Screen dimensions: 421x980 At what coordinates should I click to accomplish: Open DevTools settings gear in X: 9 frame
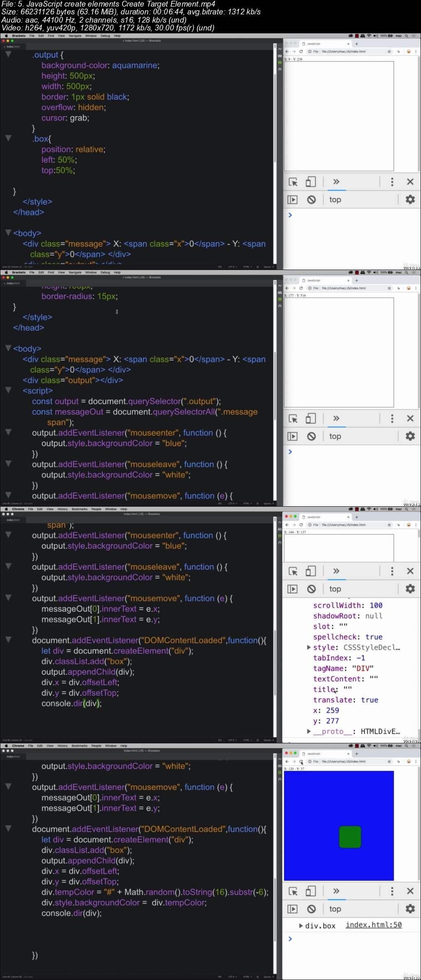tap(410, 200)
